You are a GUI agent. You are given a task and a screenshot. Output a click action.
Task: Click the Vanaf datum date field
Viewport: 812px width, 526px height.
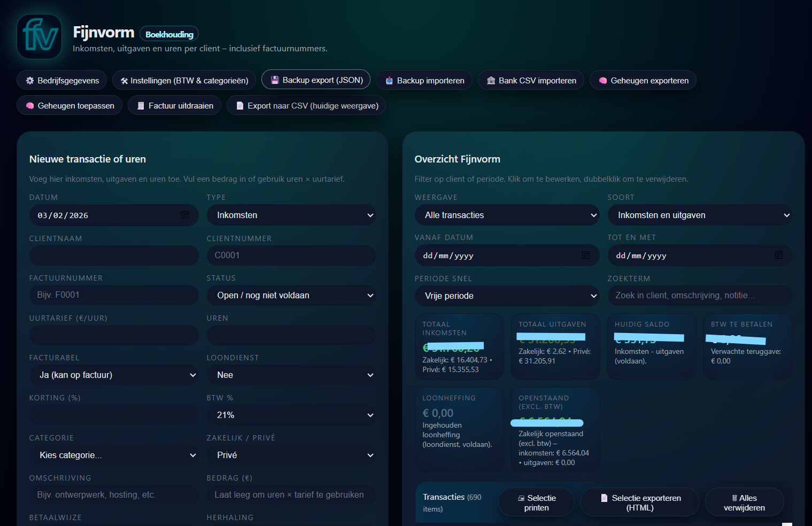point(507,256)
